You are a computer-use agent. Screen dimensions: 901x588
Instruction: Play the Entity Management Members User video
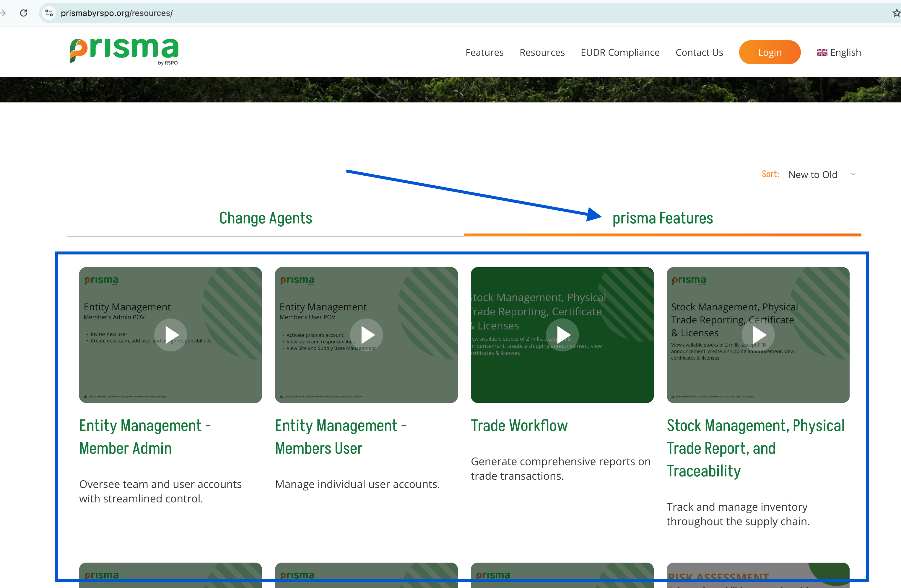pyautogui.click(x=367, y=335)
